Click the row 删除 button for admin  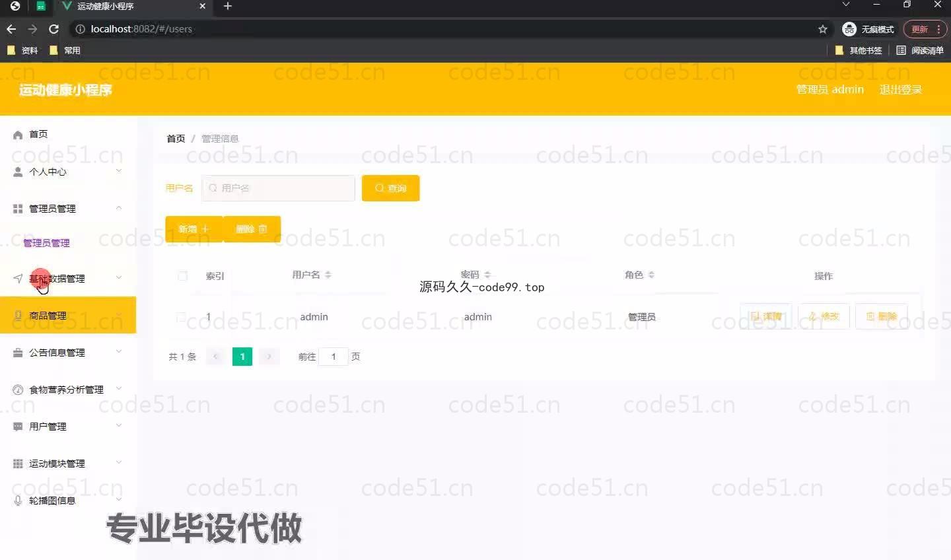pyautogui.click(x=882, y=317)
